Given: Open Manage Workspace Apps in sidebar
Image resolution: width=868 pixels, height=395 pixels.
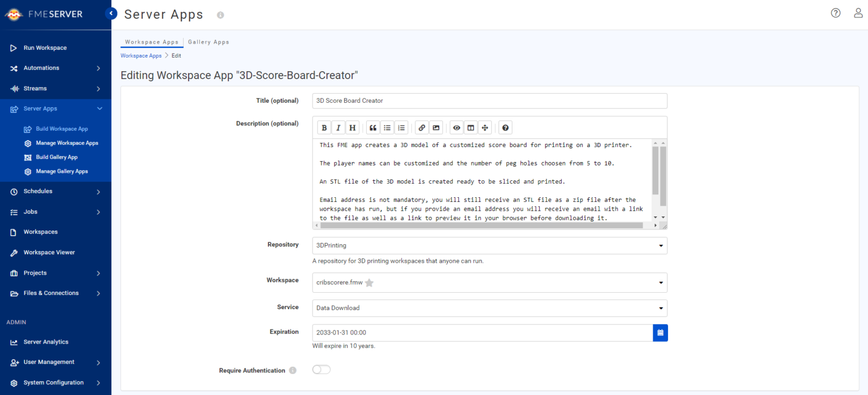Looking at the screenshot, I should (x=67, y=143).
